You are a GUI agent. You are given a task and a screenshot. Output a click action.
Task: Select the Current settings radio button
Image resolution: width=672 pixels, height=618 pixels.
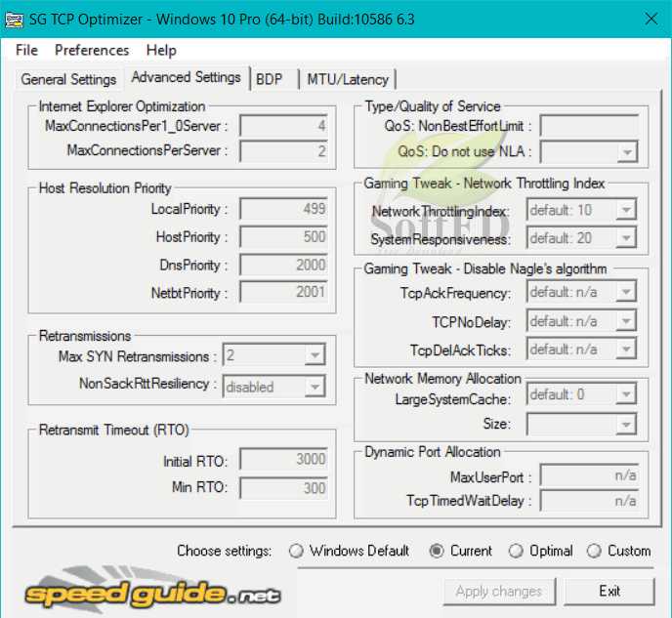coord(437,551)
